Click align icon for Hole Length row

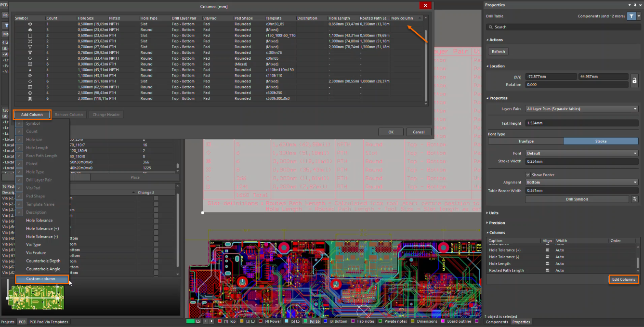(547, 263)
